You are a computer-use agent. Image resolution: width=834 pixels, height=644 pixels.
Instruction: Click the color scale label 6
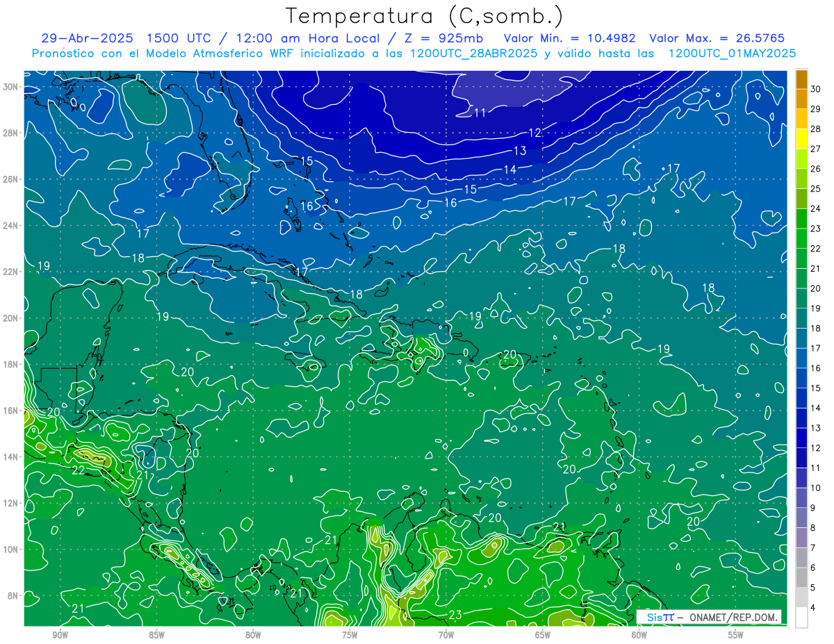click(813, 568)
